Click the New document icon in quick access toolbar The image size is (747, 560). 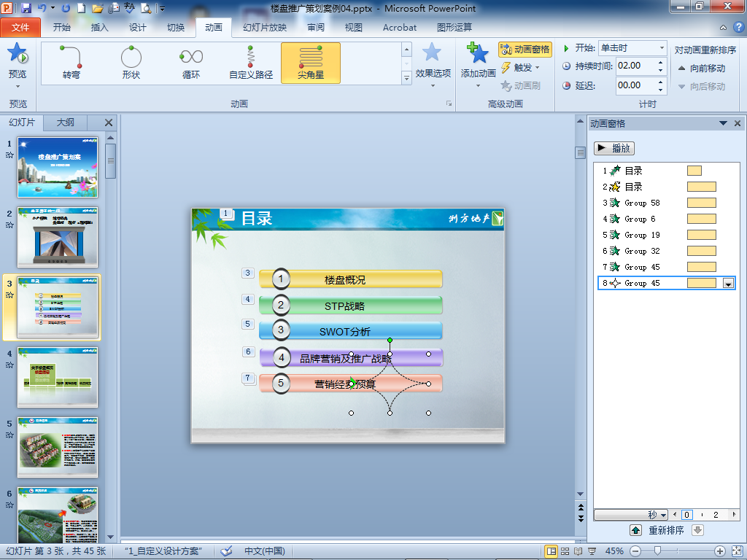point(82,8)
